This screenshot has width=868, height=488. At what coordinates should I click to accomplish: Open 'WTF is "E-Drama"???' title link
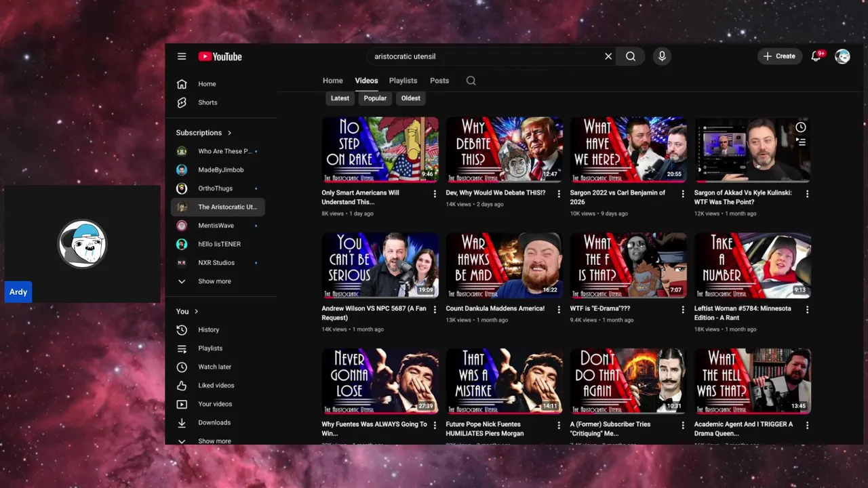pos(600,308)
